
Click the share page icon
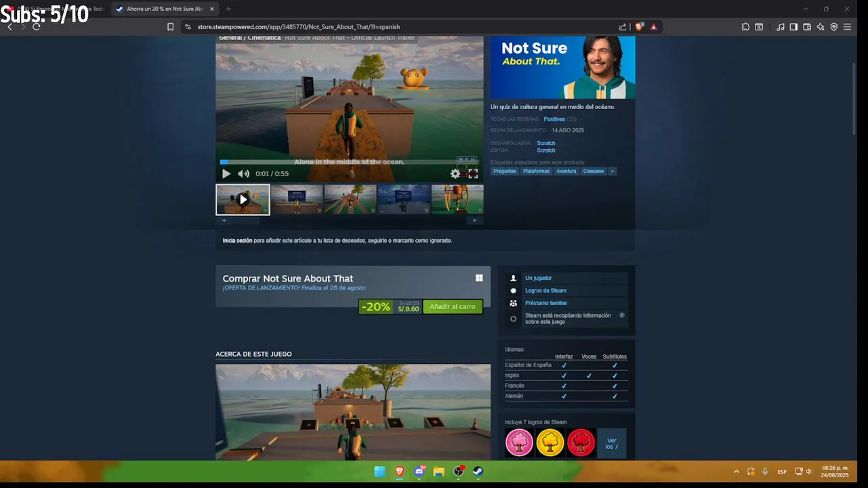623,27
